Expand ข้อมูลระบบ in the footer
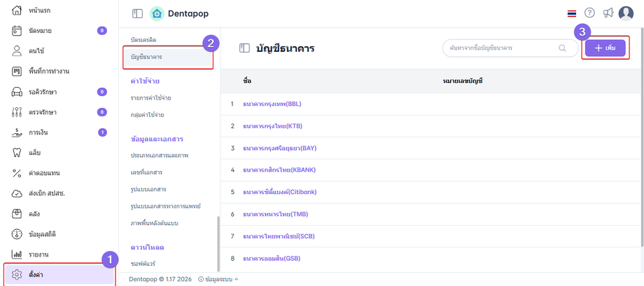Screen dimensions: 644x286 coord(218,279)
